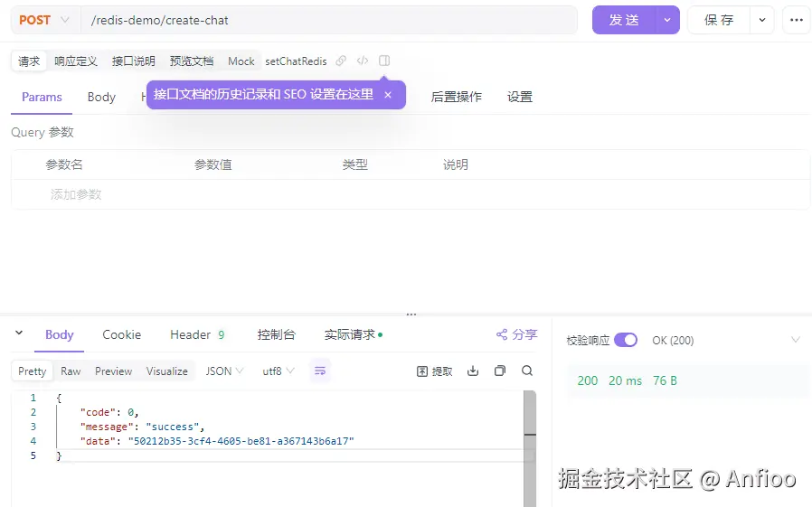The image size is (812, 507).
Task: Open the Header response tab
Action: 197,334
